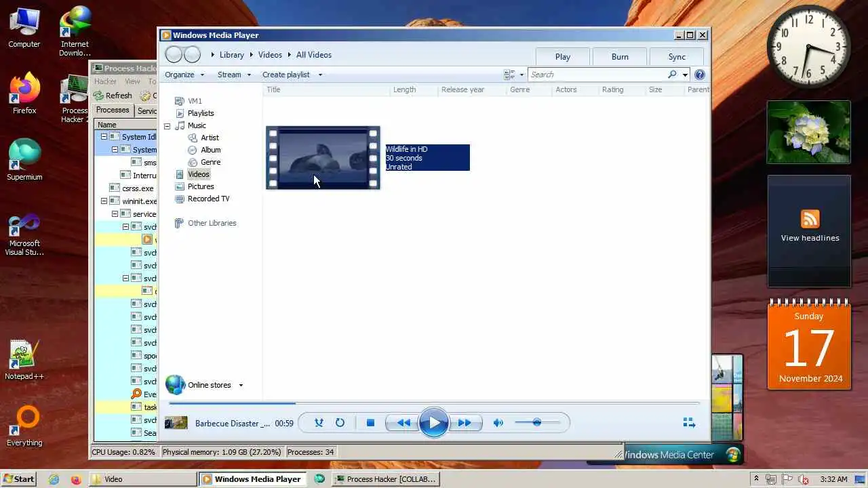Stop playback with the square button
Screen dimensions: 868x488
370,423
